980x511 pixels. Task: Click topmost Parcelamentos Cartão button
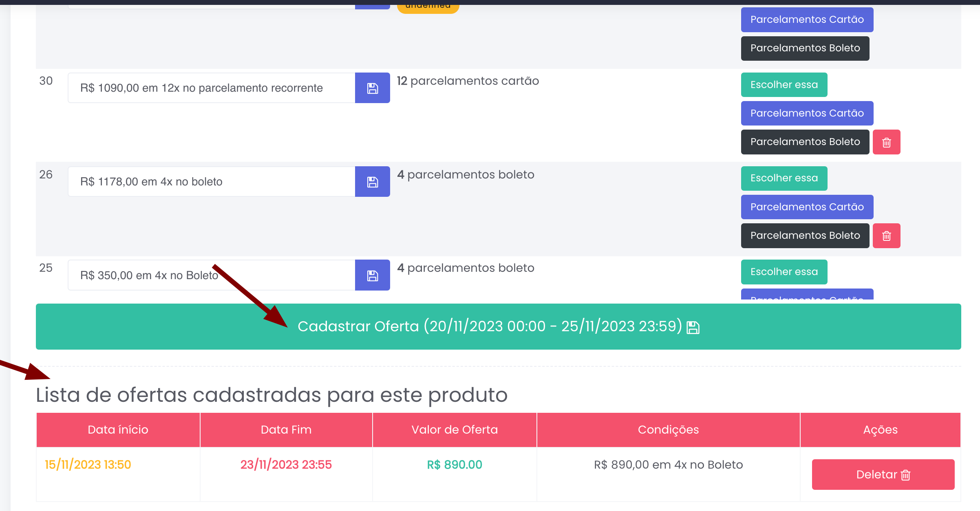click(x=807, y=20)
